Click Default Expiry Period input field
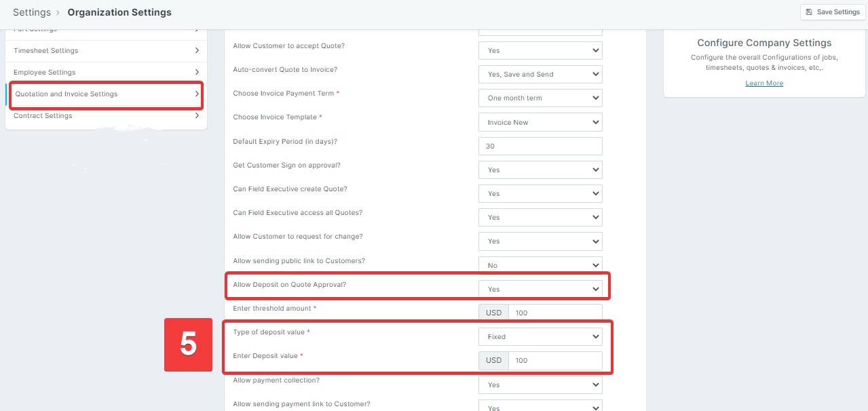Image resolution: width=868 pixels, height=411 pixels. [x=540, y=146]
